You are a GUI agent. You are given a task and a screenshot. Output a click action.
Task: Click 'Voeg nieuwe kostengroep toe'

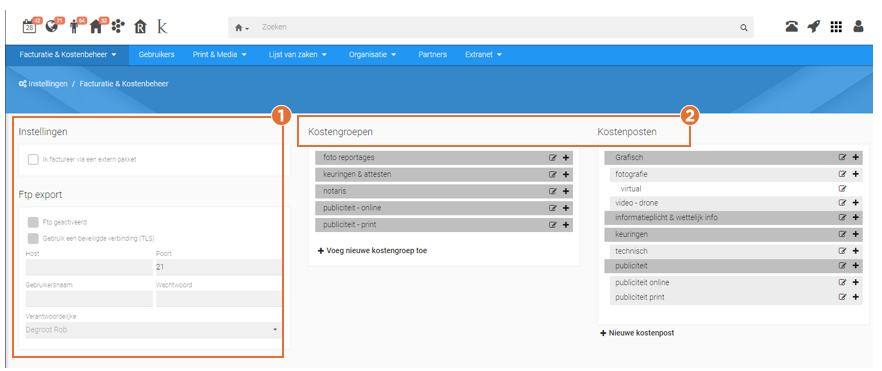point(372,251)
